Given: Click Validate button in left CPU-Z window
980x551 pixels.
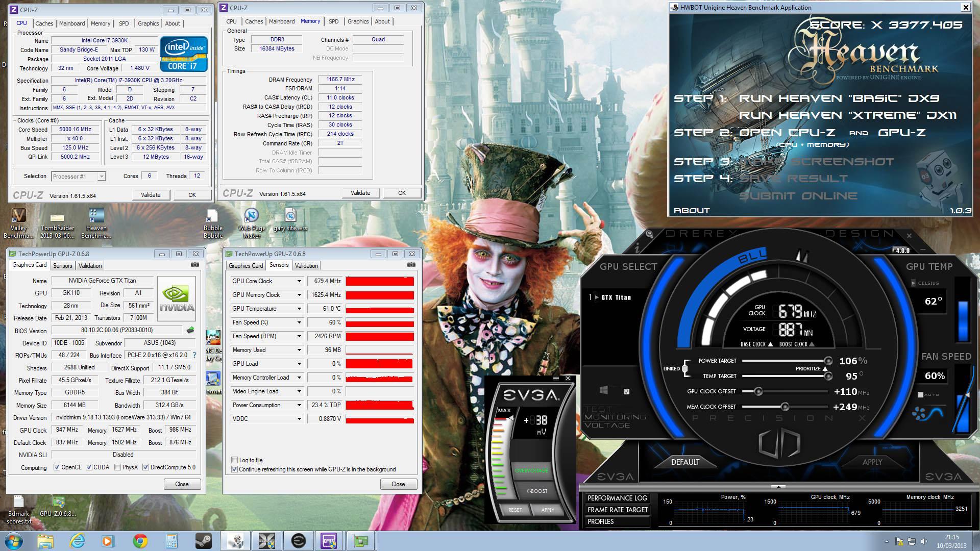Looking at the screenshot, I should pyautogui.click(x=151, y=195).
